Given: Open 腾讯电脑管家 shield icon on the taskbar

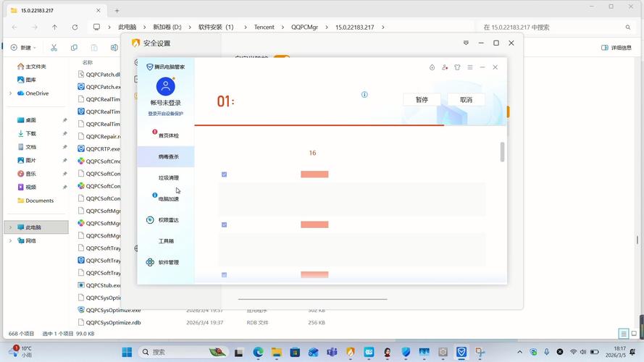Looking at the screenshot, I should (x=461, y=352).
